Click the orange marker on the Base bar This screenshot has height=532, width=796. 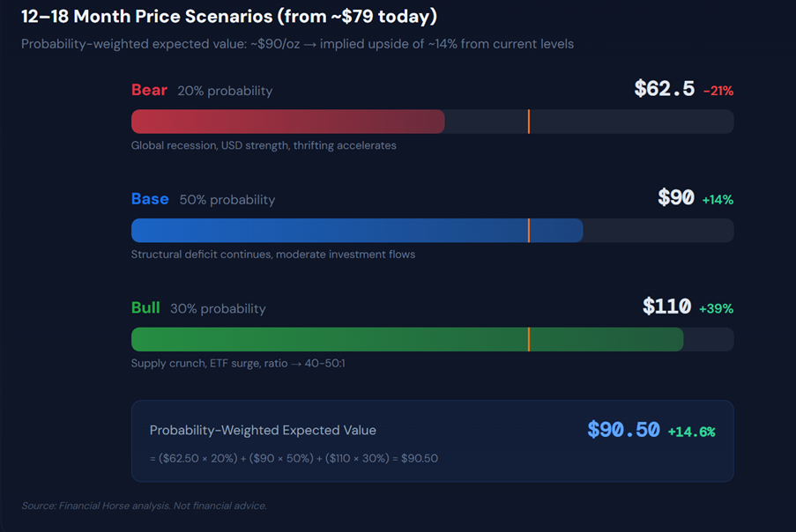(529, 231)
